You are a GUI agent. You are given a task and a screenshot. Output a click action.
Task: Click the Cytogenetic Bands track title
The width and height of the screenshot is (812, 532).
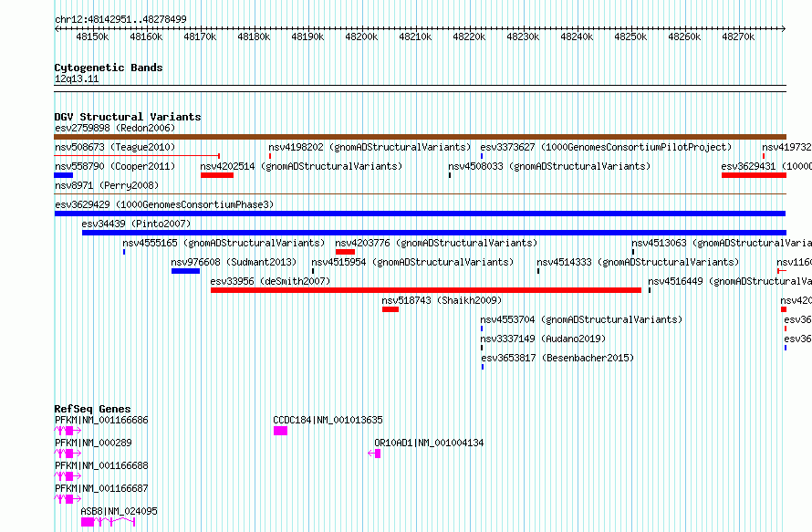point(109,68)
